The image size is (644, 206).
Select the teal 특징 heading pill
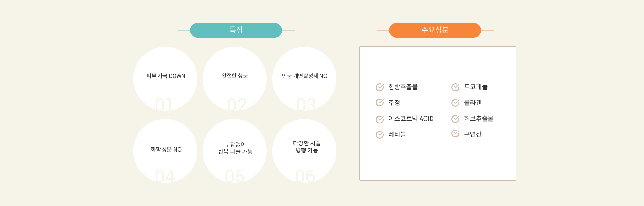[236, 30]
